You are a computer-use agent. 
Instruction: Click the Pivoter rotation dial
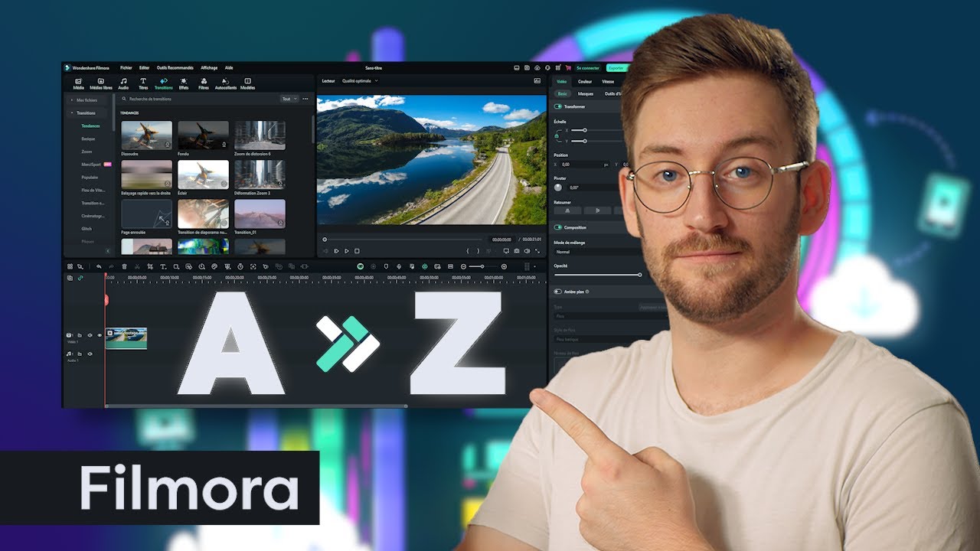[x=558, y=187]
